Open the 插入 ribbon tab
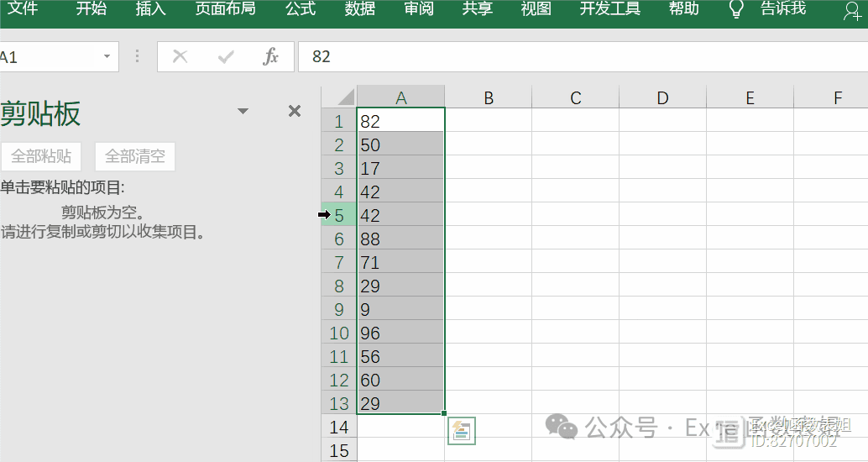 coord(150,8)
